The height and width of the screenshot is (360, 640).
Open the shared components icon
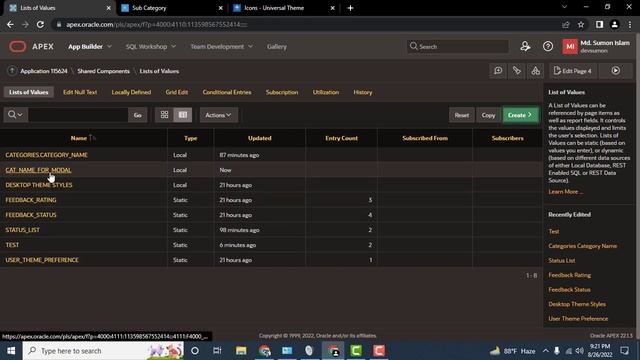pos(536,71)
